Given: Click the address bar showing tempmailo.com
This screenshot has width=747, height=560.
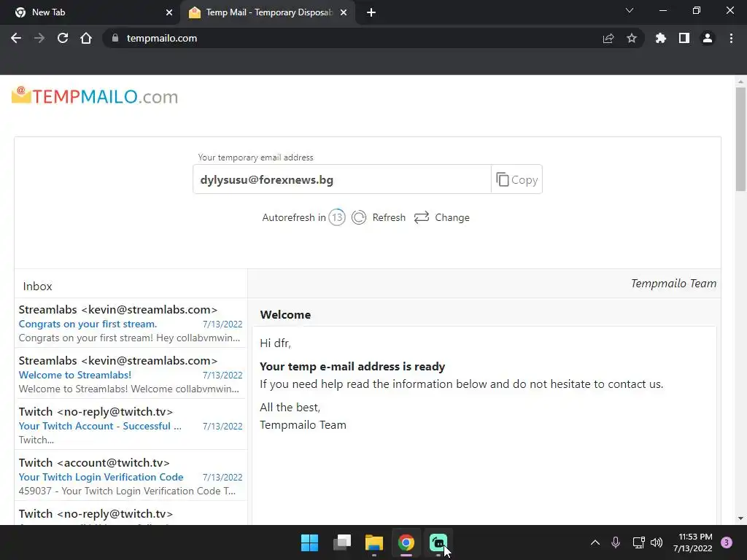Looking at the screenshot, I should coord(352,38).
